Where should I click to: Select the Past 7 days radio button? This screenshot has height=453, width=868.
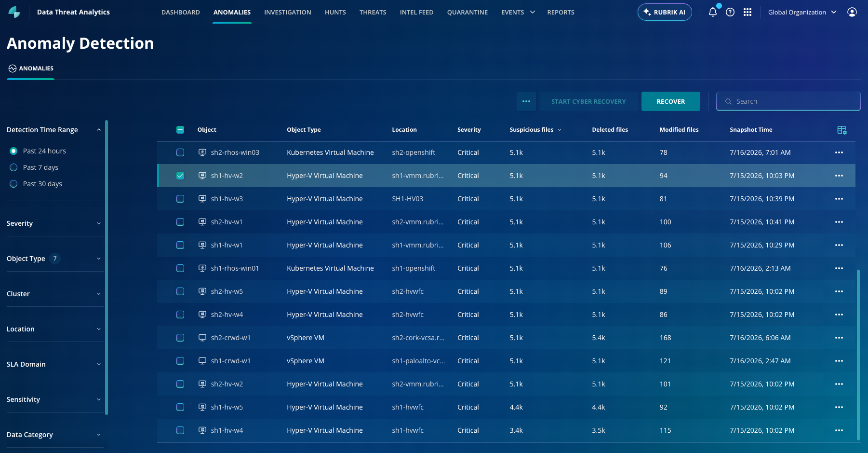(x=13, y=167)
